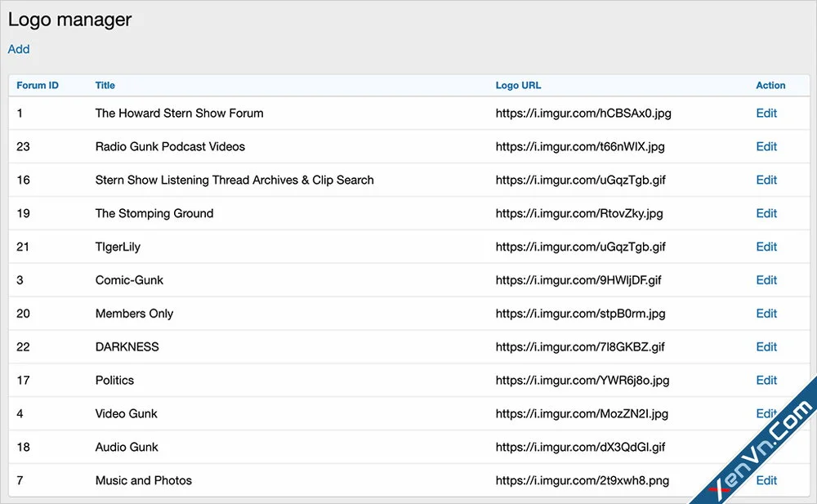Edit the Radio Gunk Podcast Videos logo
The height and width of the screenshot is (504, 817).
[766, 146]
